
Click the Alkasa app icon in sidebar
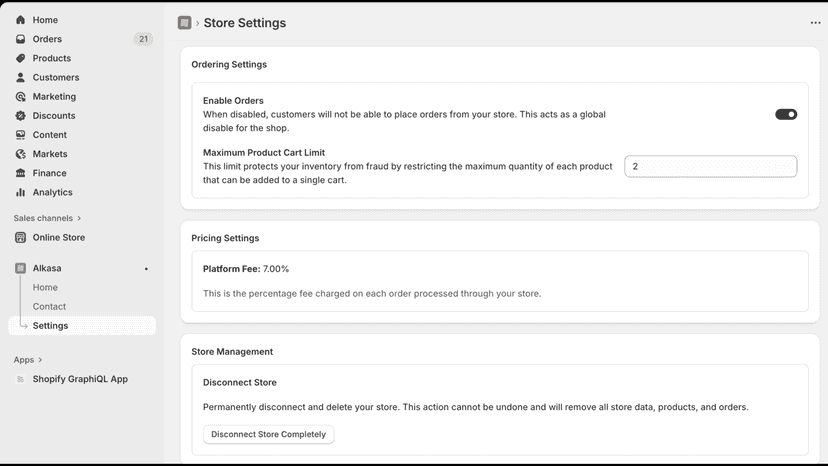pyautogui.click(x=21, y=268)
